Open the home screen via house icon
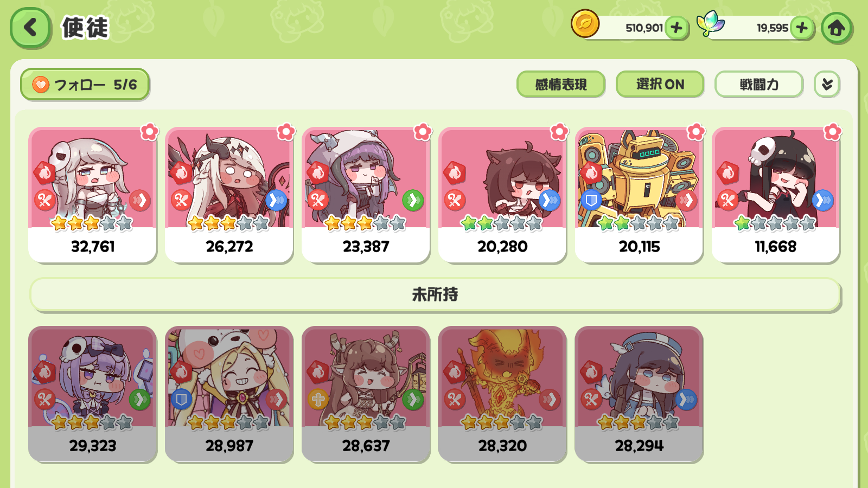The width and height of the screenshot is (868, 488). (836, 28)
